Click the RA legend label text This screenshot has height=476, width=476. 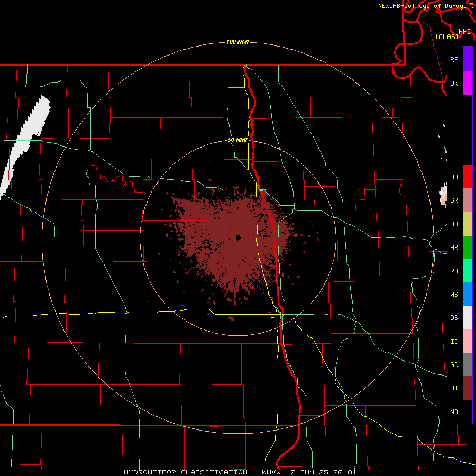[x=454, y=271]
